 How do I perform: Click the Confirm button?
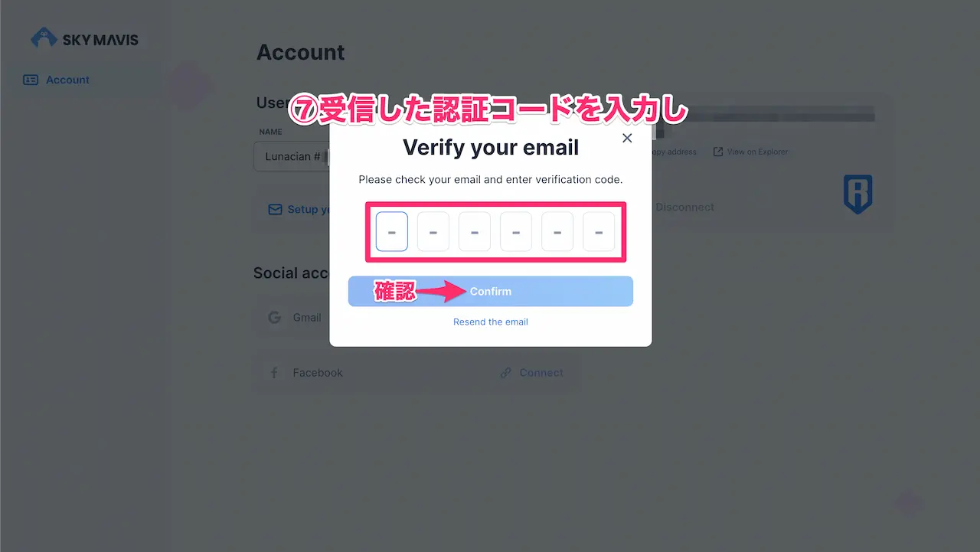[491, 292]
